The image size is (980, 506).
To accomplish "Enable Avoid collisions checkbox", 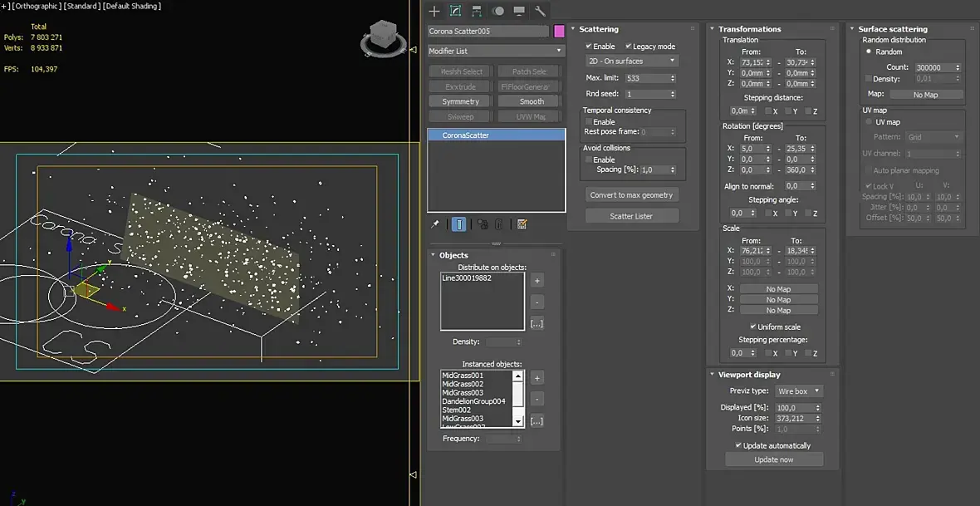I will (589, 160).
